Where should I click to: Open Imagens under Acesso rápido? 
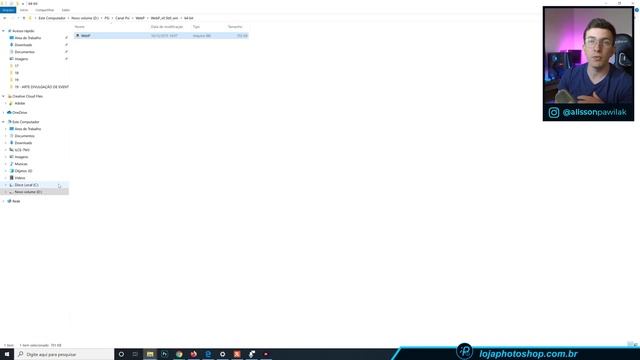(21, 59)
